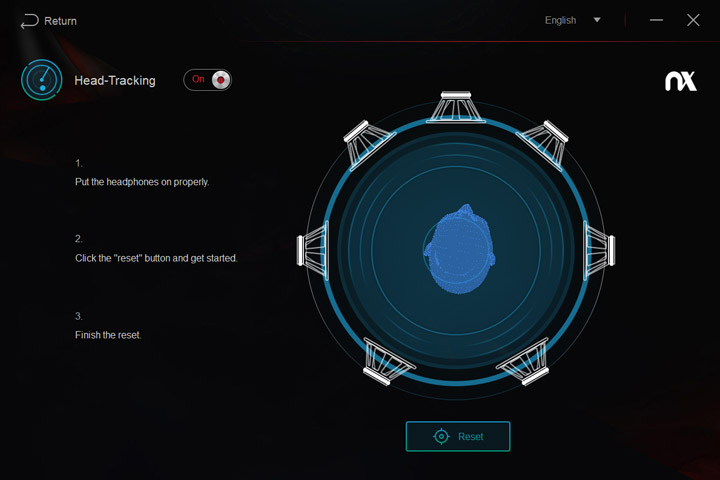Select the rear left speaker icon
Viewport: 720px width, 480px height.
pyautogui.click(x=388, y=361)
